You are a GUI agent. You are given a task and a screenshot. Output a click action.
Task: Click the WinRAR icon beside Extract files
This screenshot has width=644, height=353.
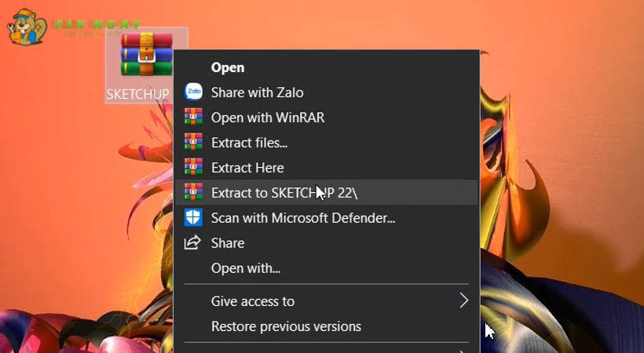pos(193,143)
